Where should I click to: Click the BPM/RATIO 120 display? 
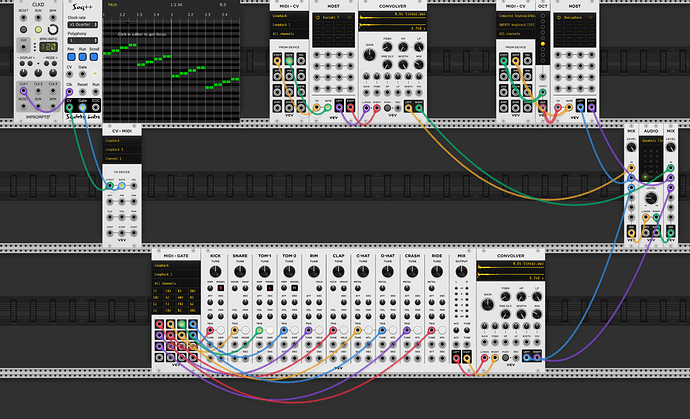(48, 46)
